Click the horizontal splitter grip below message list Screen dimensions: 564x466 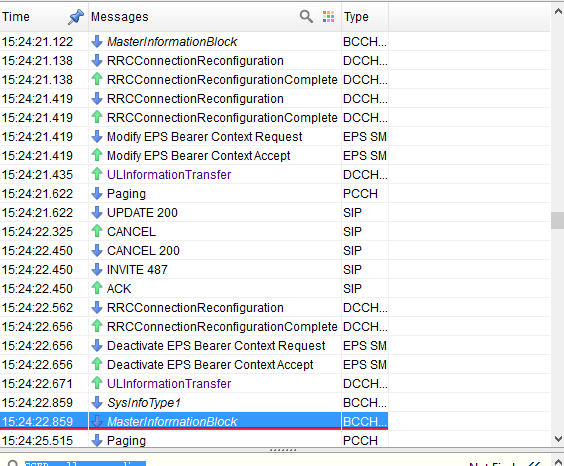click(283, 450)
